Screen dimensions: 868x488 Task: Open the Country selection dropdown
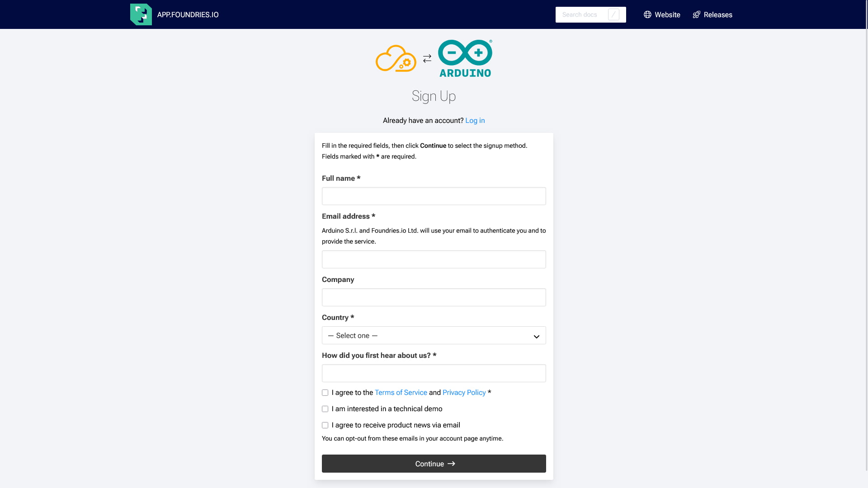434,335
